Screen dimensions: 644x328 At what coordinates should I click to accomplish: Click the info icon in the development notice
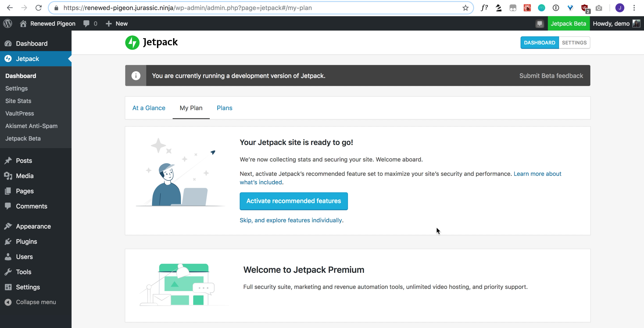tap(136, 76)
